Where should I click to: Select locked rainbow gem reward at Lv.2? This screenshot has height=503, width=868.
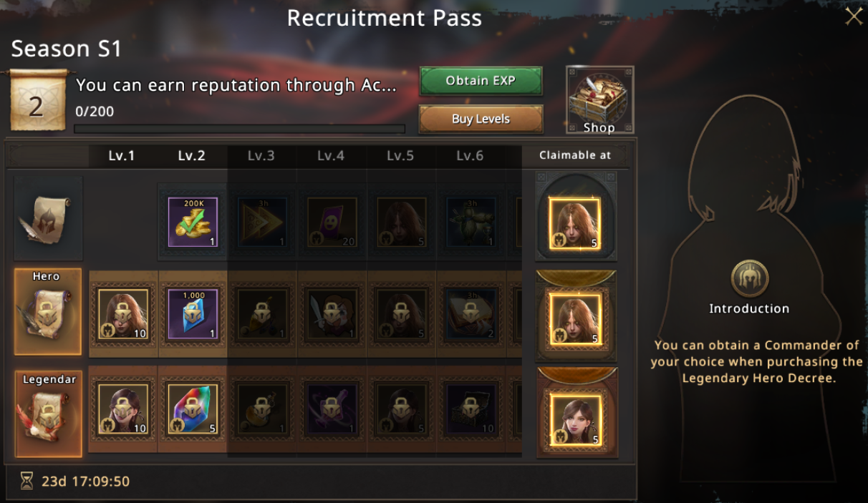[192, 409]
